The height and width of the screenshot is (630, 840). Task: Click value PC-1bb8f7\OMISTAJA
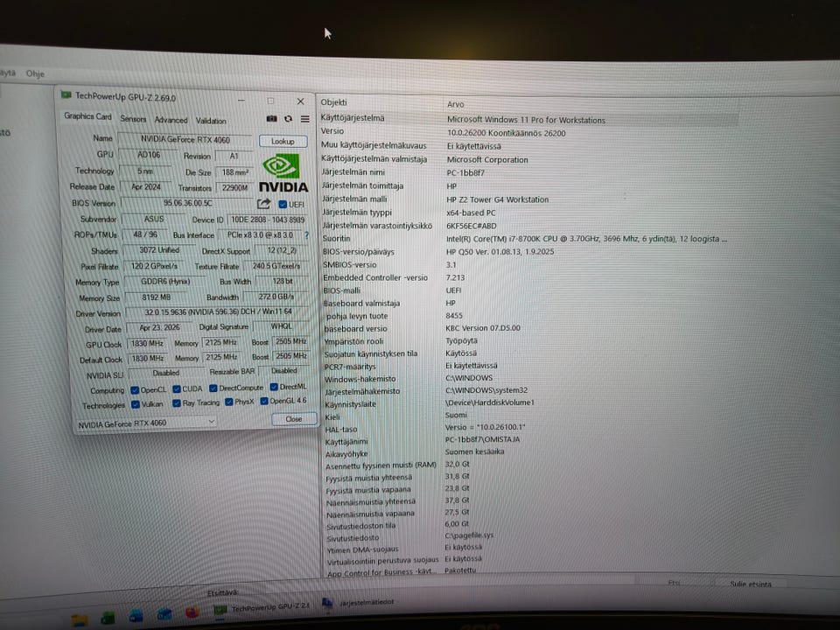click(482, 439)
